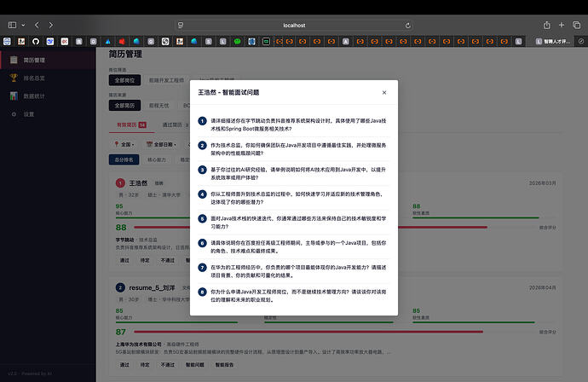Reload the page with the refresh icon
The image size is (588, 382).
point(407,26)
